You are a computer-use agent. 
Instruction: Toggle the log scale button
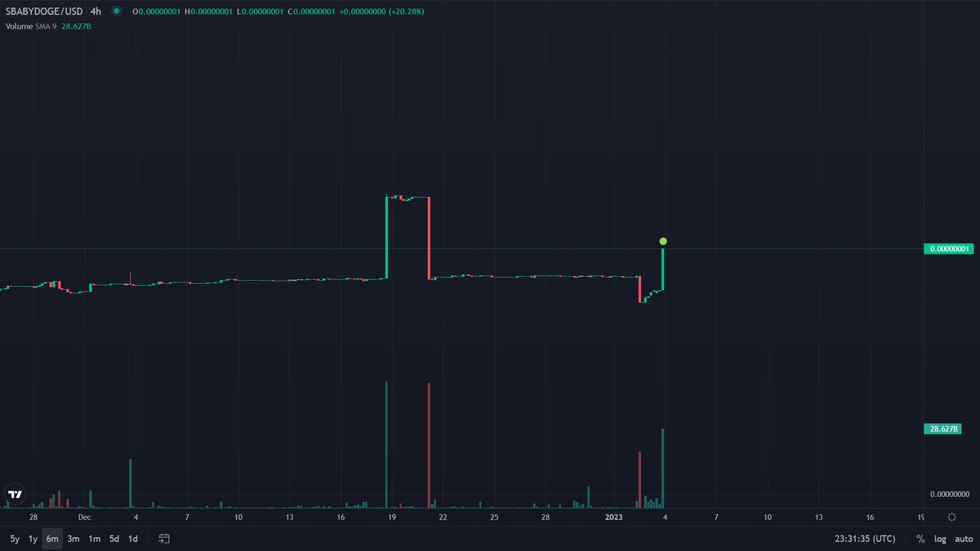(x=940, y=539)
